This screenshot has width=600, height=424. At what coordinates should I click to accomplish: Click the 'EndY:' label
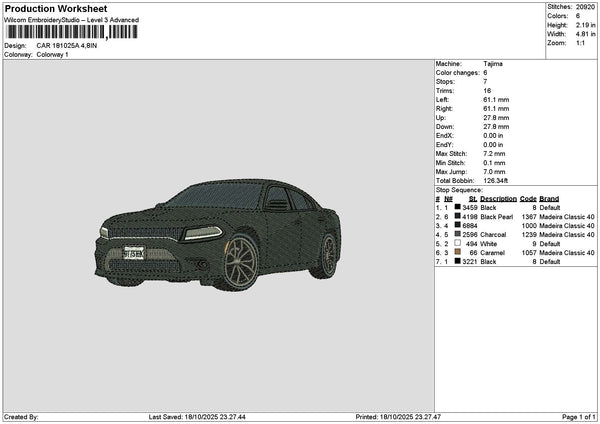click(x=444, y=145)
